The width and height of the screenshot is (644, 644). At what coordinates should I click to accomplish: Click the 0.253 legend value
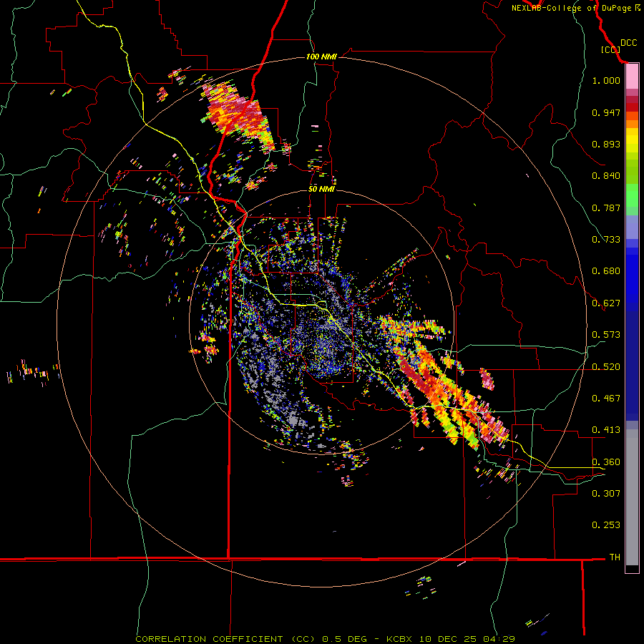606,525
